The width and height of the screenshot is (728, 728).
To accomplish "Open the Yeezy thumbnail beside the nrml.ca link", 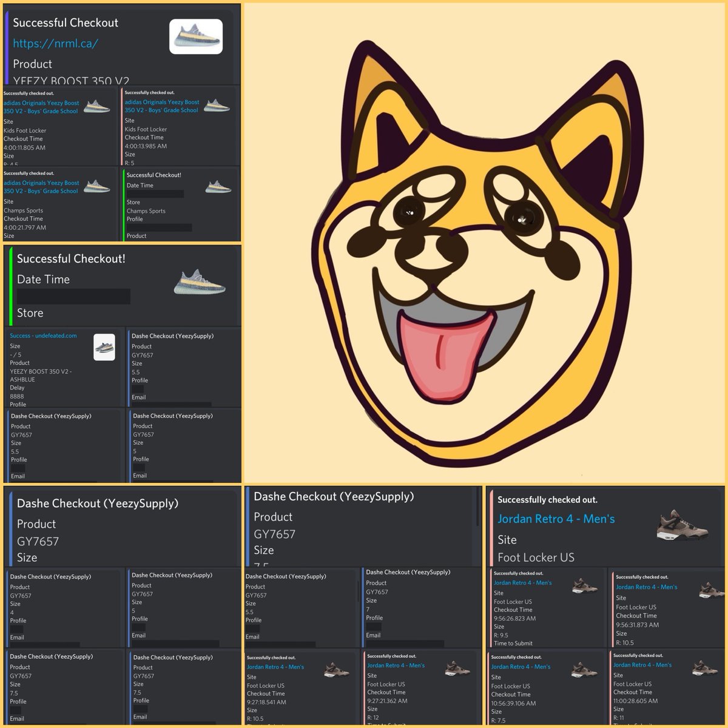I will tap(196, 36).
